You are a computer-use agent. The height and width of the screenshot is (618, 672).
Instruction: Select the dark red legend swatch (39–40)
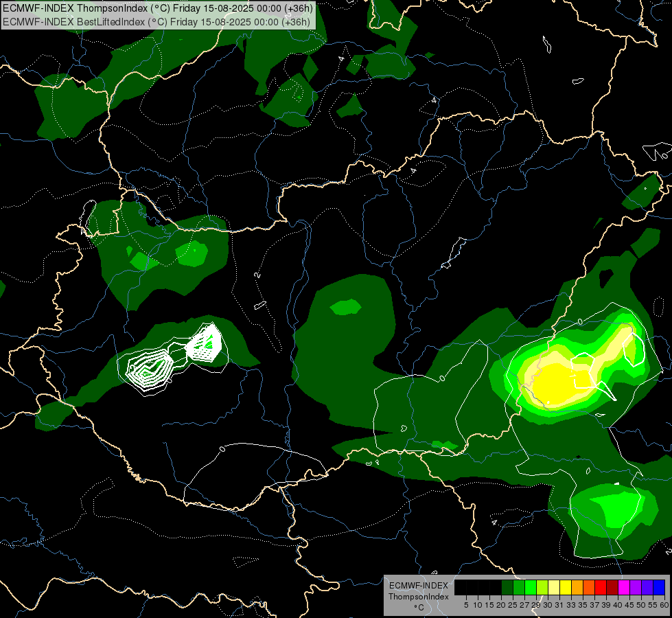click(x=612, y=587)
